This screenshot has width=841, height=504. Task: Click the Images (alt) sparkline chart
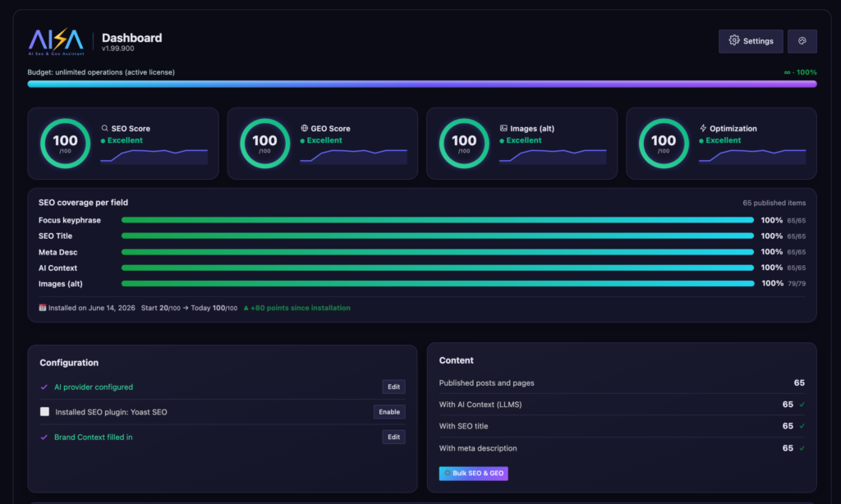coord(553,157)
